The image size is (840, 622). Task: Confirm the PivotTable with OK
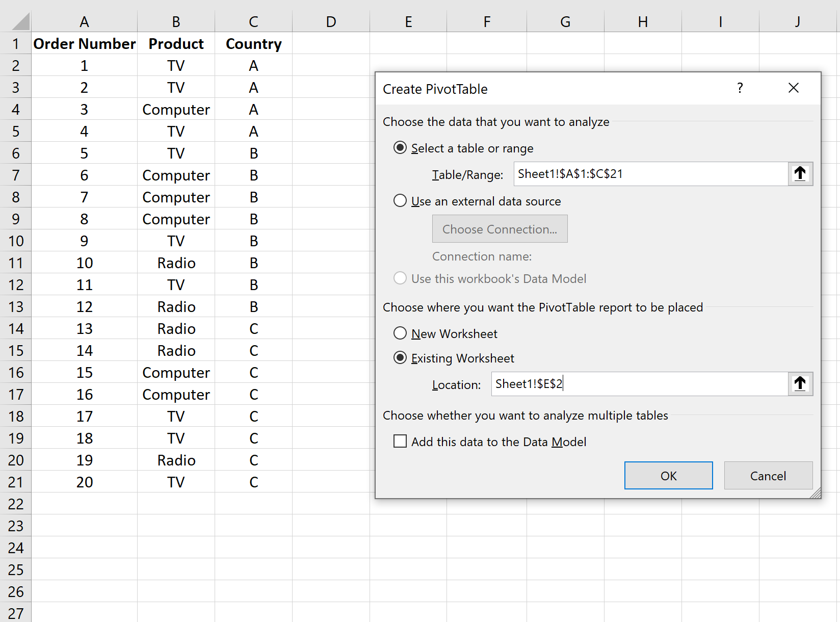click(668, 475)
